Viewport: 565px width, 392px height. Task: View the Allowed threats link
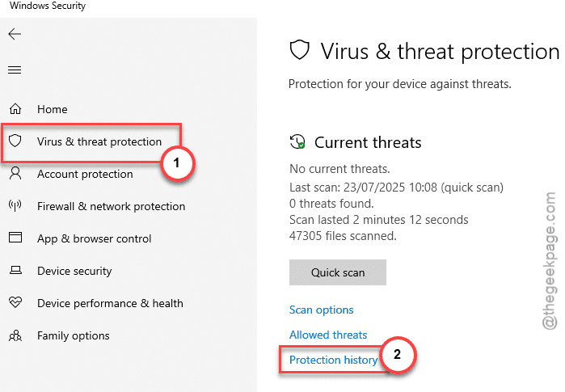click(x=328, y=335)
